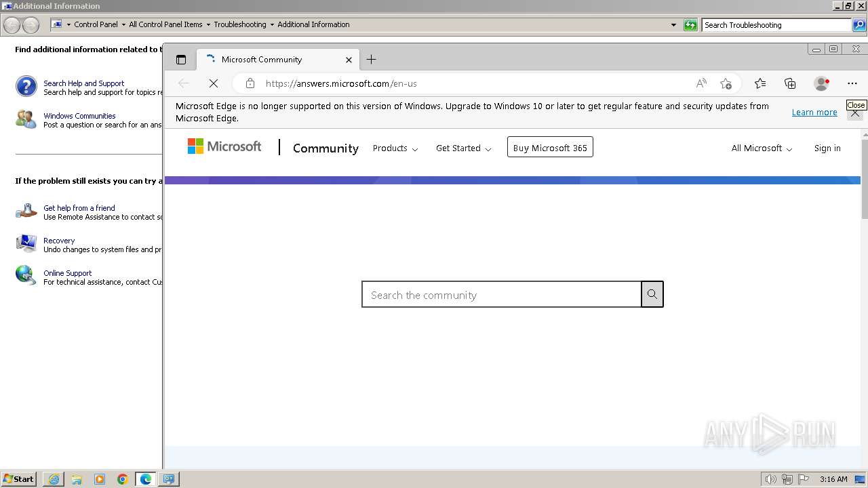Click the Search Troubleshooting magnifier button
Screen dimensions: 868x488
pos(859,25)
